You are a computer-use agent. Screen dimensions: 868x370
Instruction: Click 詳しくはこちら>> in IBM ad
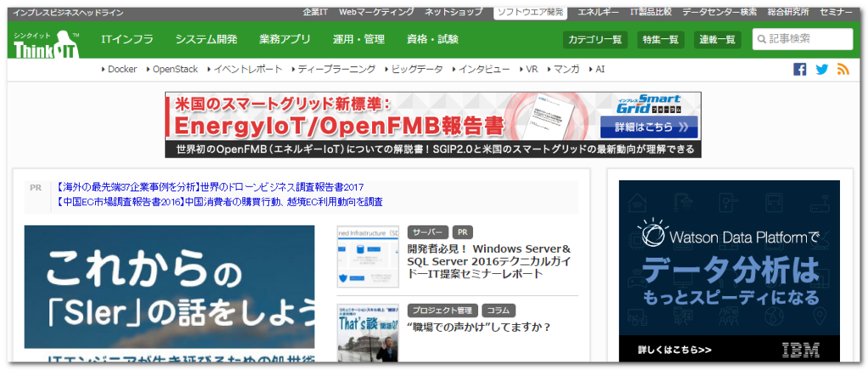pyautogui.click(x=674, y=350)
